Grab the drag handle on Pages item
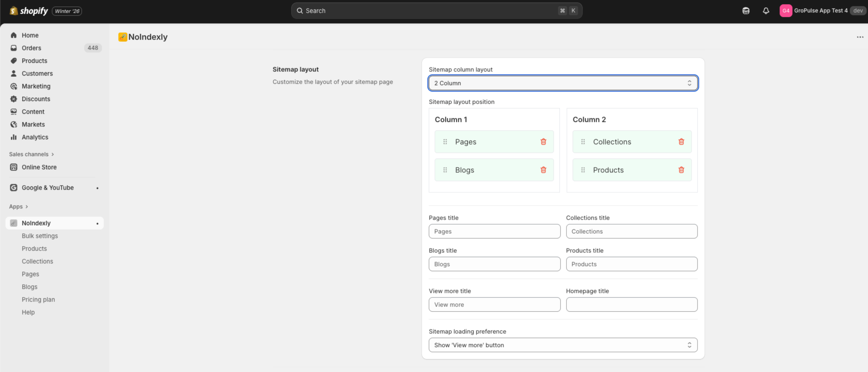 445,142
